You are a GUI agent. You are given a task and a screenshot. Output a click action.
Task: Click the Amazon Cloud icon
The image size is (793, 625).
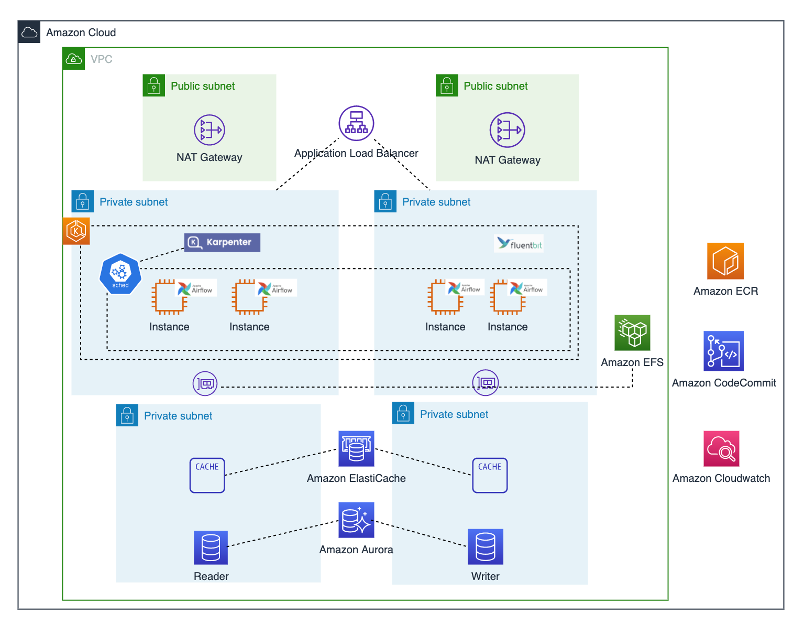click(x=29, y=32)
